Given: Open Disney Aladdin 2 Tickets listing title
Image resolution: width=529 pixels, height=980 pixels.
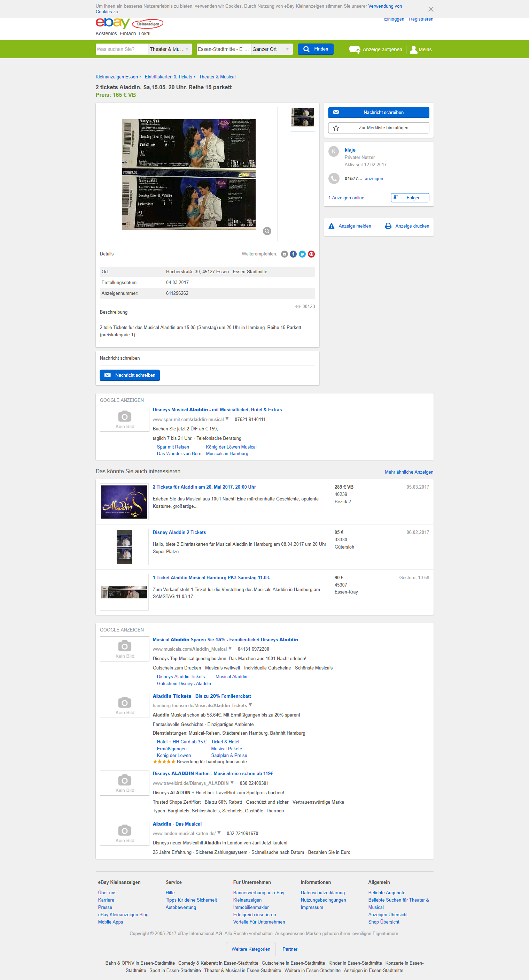Looking at the screenshot, I should click(179, 532).
